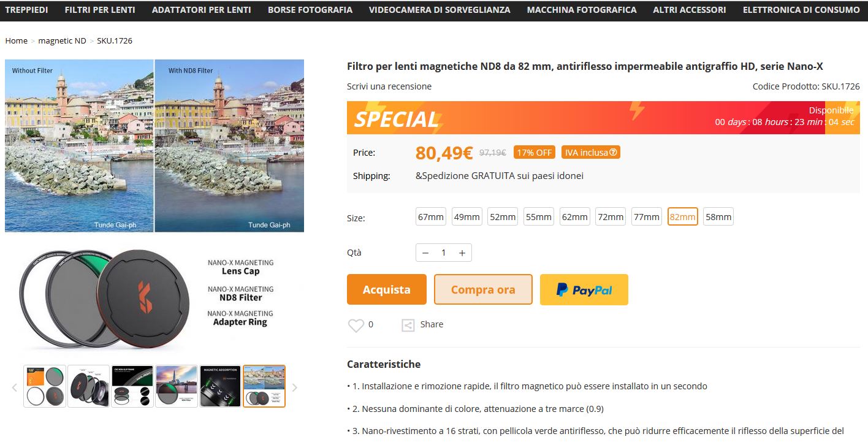Show previous thumbnails with the left arrow

15,387
